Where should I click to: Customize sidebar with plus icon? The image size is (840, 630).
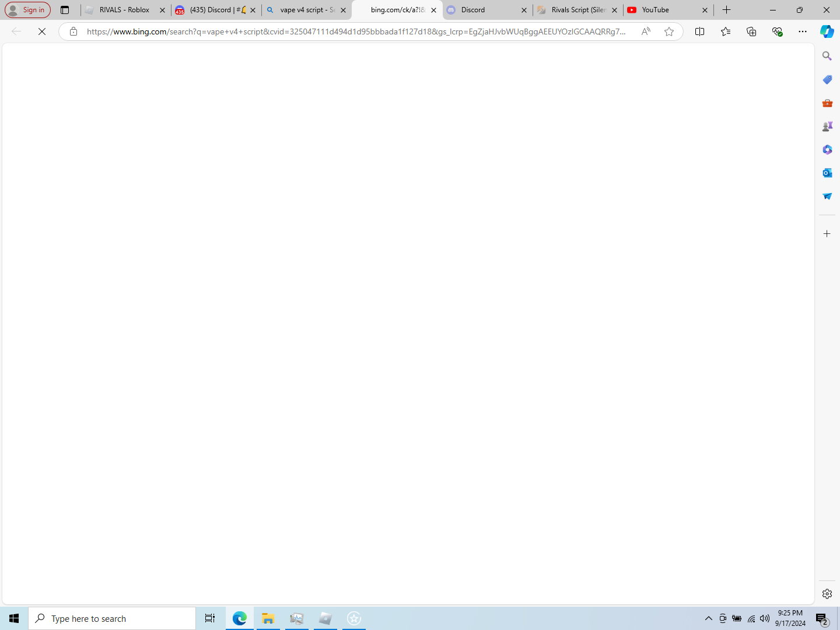(x=827, y=233)
